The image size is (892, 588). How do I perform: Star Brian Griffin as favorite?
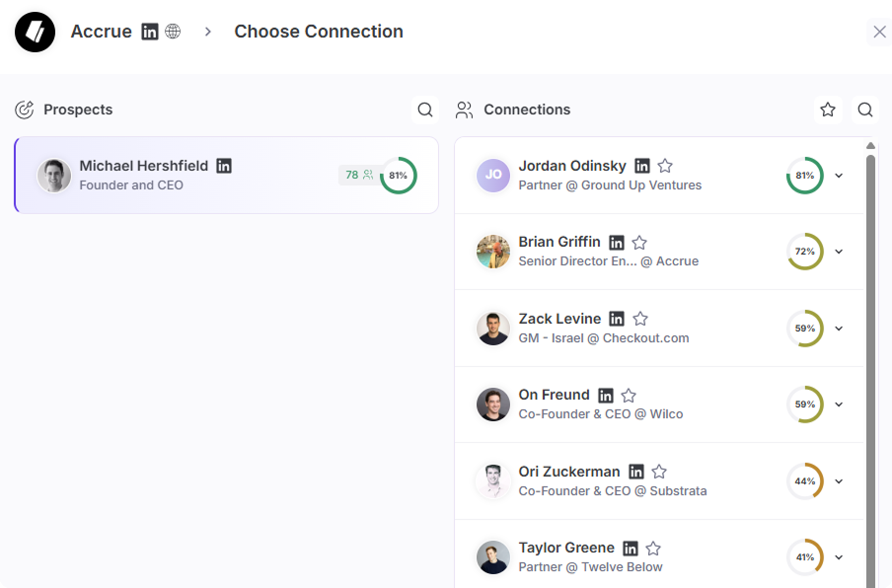(639, 243)
